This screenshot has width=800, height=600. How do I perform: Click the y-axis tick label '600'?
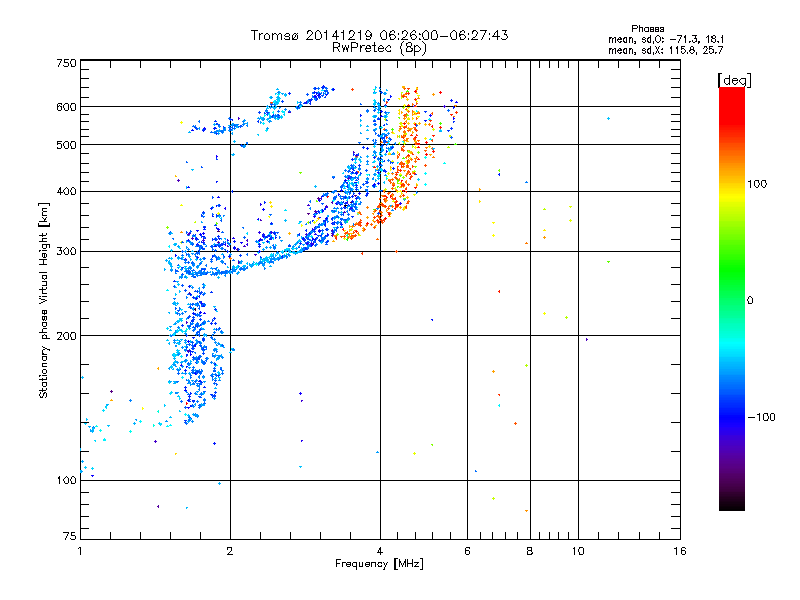click(66, 107)
